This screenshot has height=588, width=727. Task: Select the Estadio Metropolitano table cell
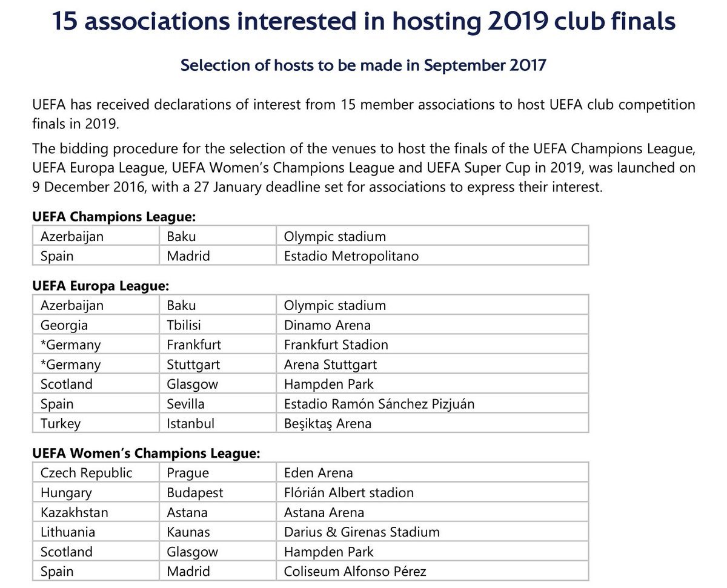pyautogui.click(x=433, y=256)
